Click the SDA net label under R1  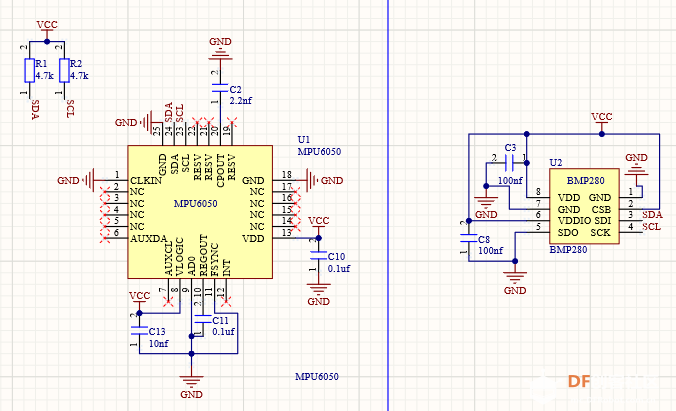click(36, 110)
